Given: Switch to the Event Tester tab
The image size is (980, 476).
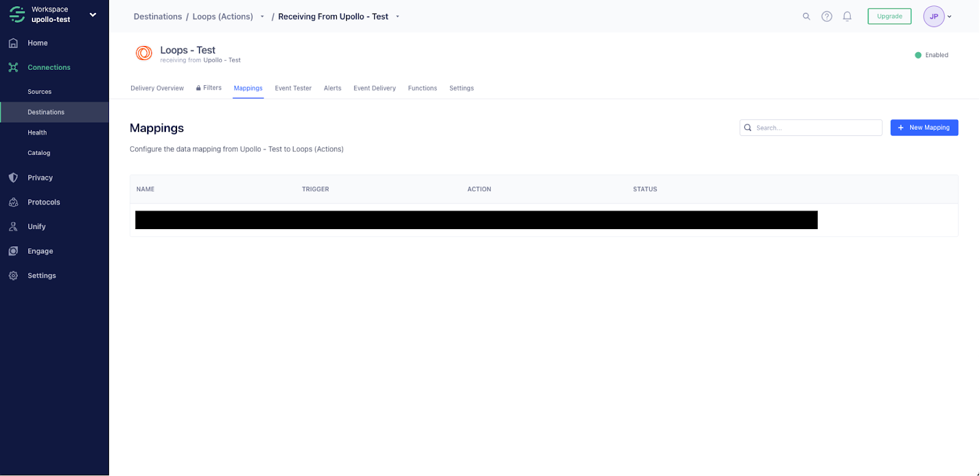Looking at the screenshot, I should pyautogui.click(x=293, y=88).
